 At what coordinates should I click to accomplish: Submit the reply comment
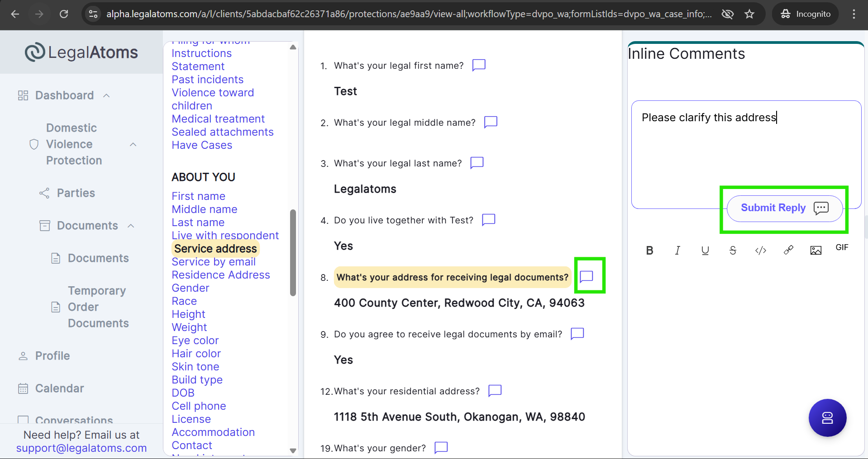point(784,208)
